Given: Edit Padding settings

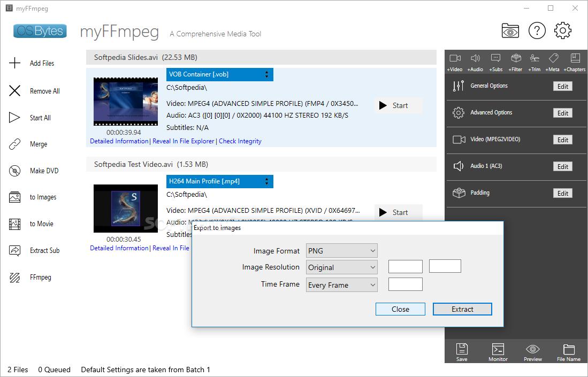Looking at the screenshot, I should click(x=562, y=193).
